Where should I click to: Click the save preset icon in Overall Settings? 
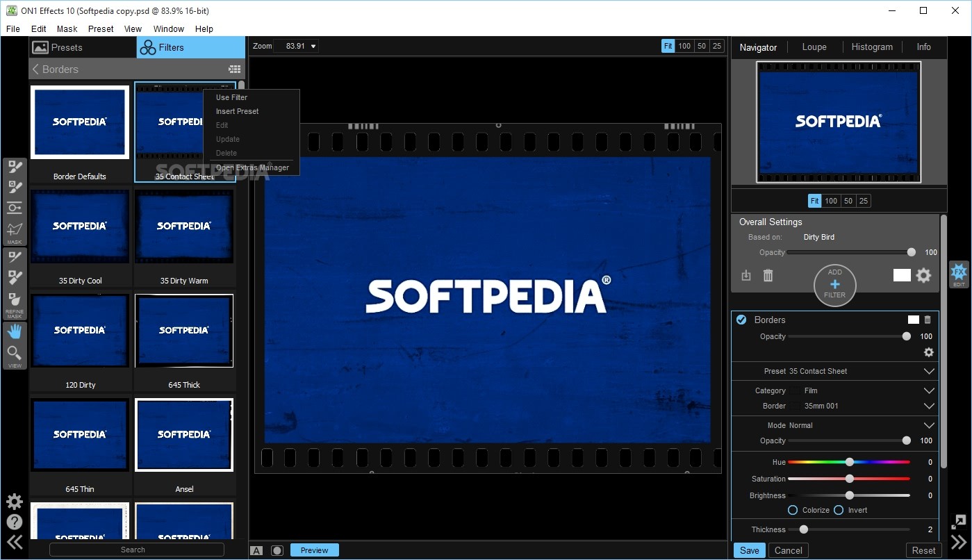tap(746, 275)
